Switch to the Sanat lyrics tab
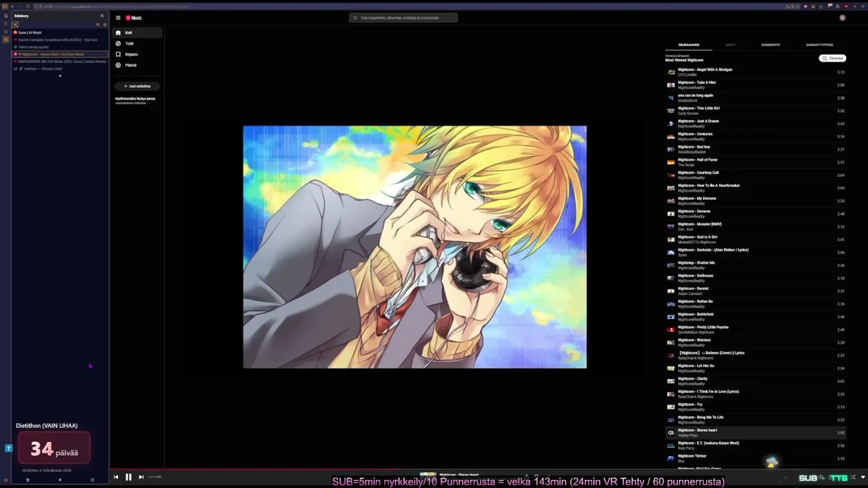The image size is (868, 488). pos(730,45)
